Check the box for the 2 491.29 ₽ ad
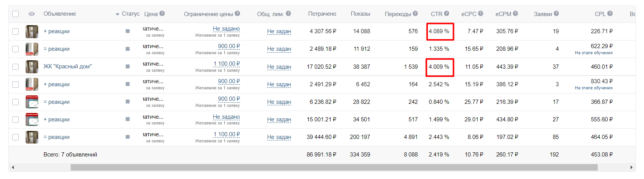Viewport: 644px width, 179px height. 15,84
